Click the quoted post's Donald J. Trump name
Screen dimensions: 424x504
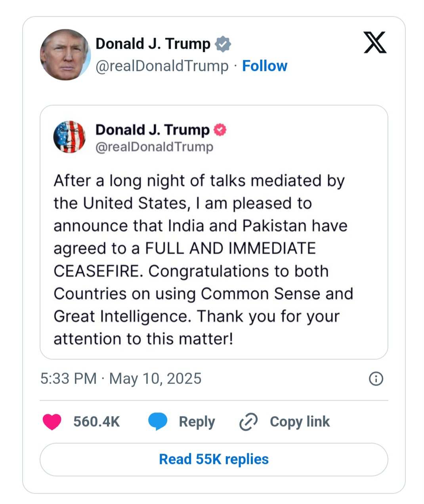click(153, 130)
